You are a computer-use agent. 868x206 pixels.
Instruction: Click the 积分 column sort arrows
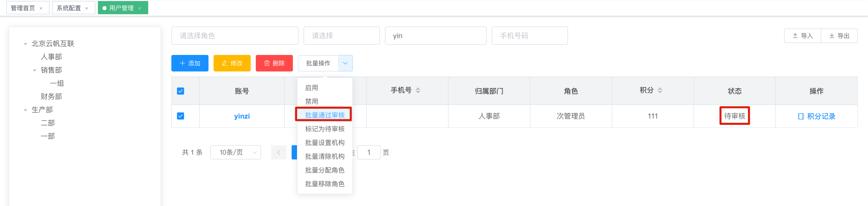660,90
